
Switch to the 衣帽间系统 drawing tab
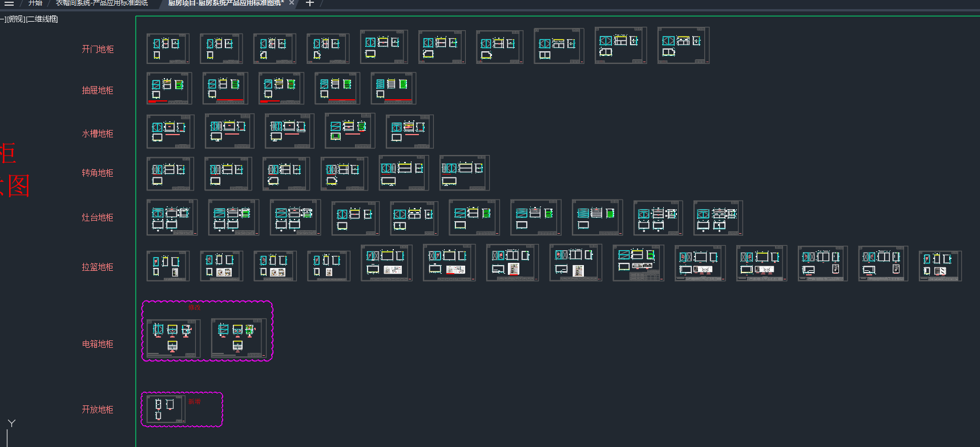coord(102,3)
